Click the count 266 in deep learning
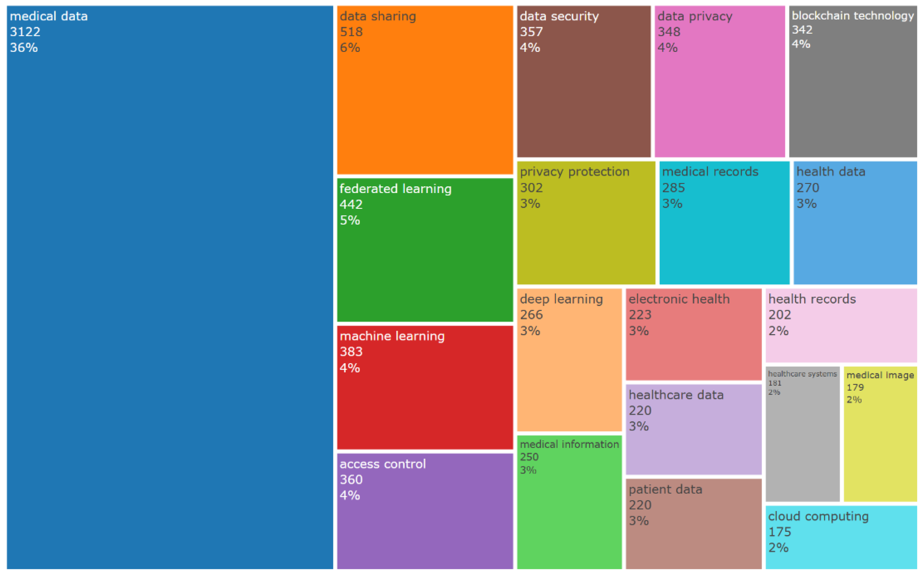 [x=531, y=315]
